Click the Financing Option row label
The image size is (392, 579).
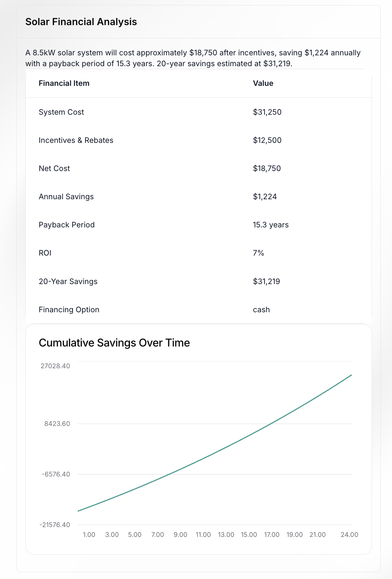pyautogui.click(x=69, y=310)
